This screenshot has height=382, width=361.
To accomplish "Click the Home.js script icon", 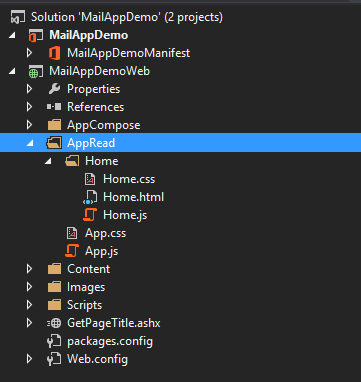I will pos(90,215).
